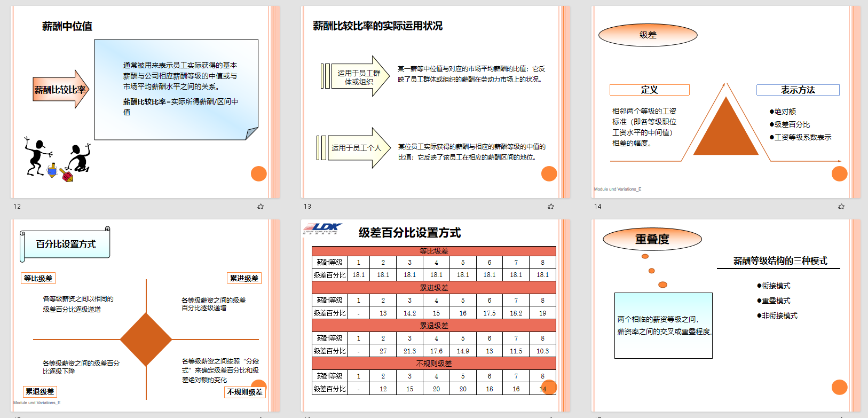Click table cell with value 17.5

tap(490, 313)
